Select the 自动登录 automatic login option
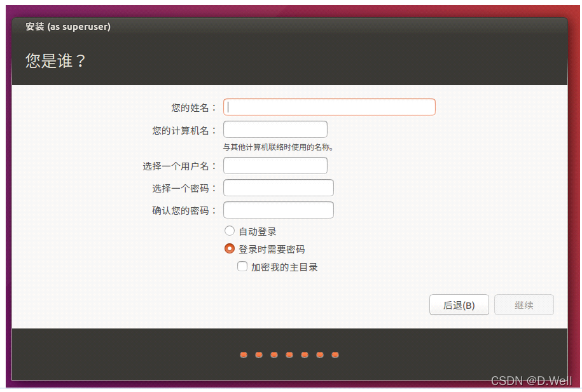 (229, 231)
